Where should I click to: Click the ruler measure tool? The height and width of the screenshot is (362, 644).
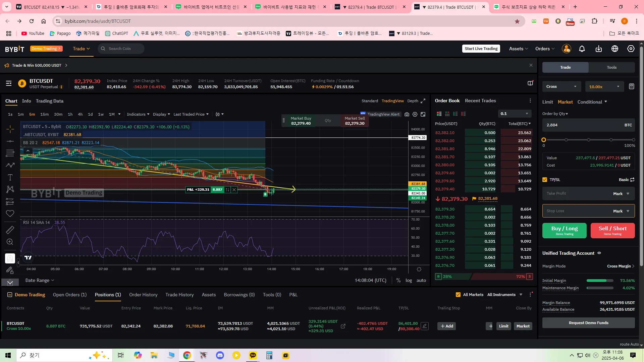point(10,230)
